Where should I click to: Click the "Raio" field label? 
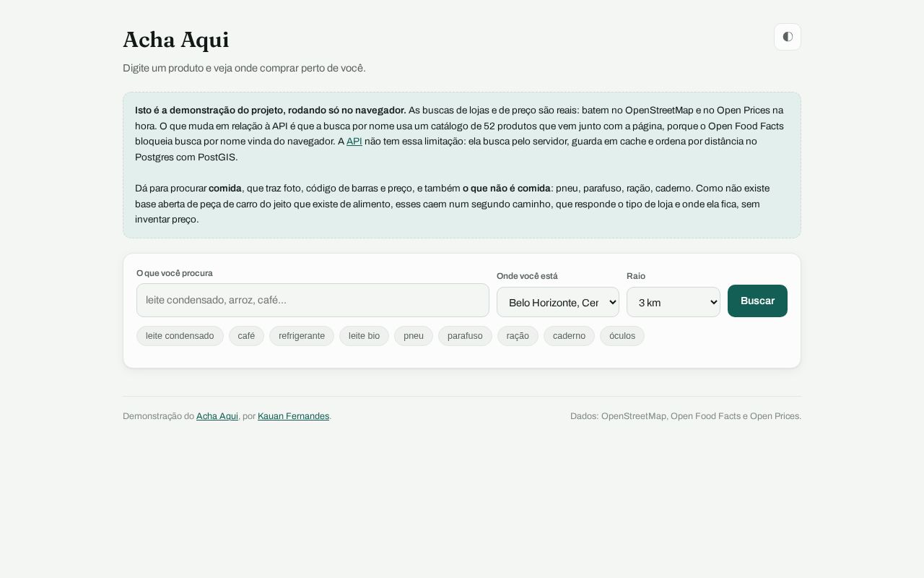tap(636, 276)
